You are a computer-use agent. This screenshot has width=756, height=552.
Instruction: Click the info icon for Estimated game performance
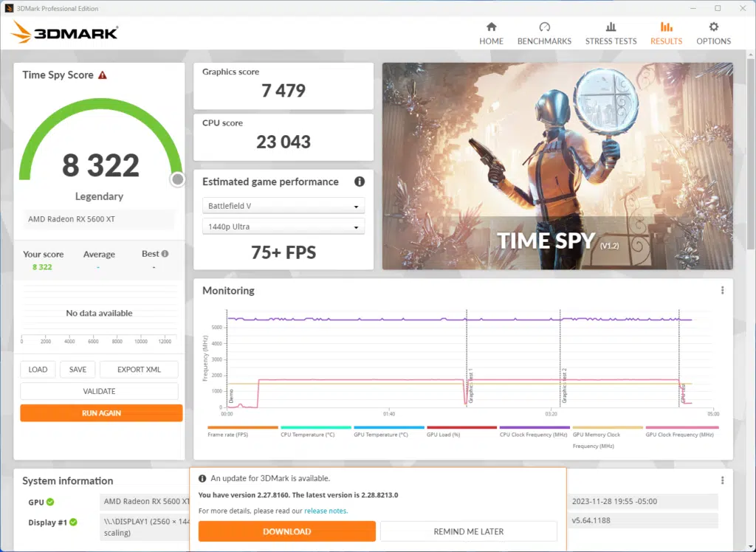[x=360, y=182]
